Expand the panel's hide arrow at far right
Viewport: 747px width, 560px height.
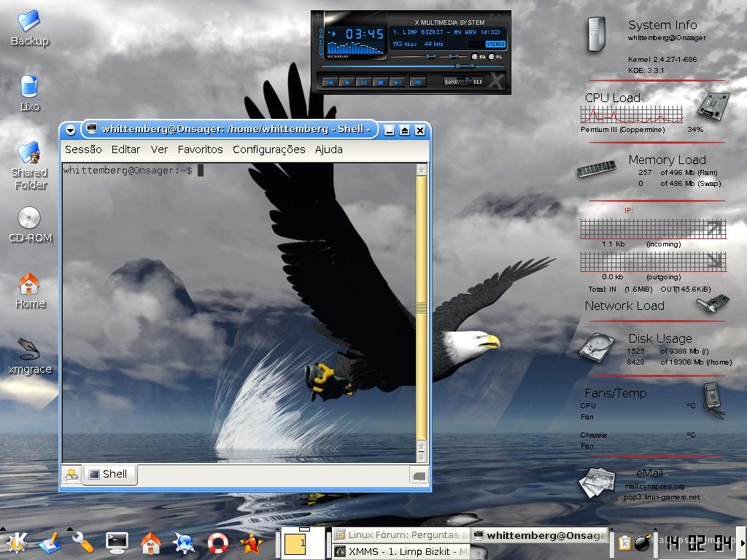(743, 542)
